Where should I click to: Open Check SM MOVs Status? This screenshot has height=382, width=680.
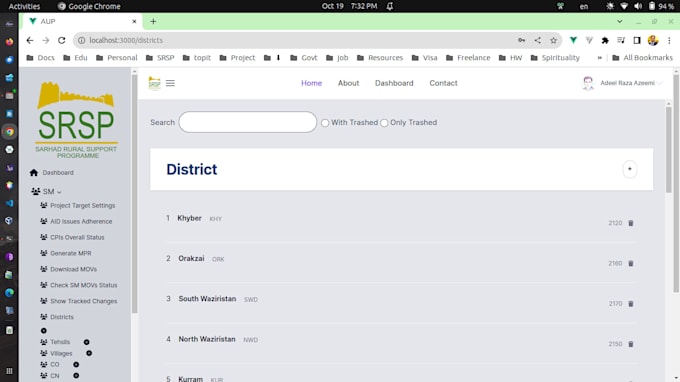point(84,285)
